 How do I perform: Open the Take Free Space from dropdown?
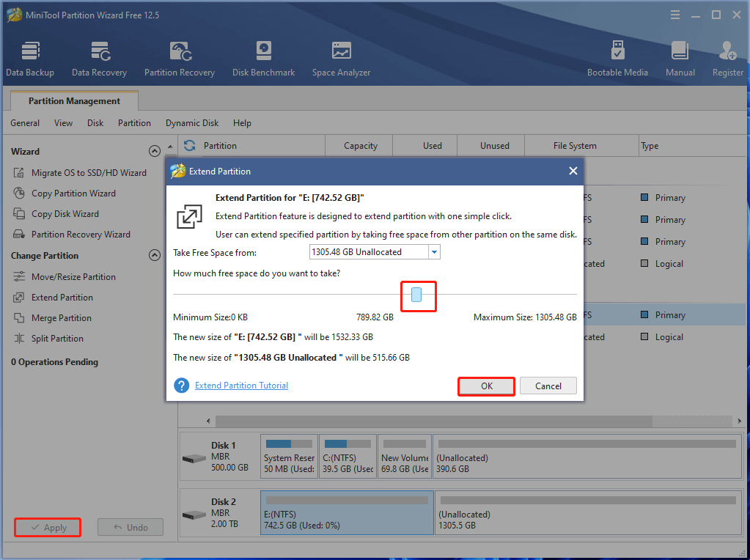click(x=434, y=251)
